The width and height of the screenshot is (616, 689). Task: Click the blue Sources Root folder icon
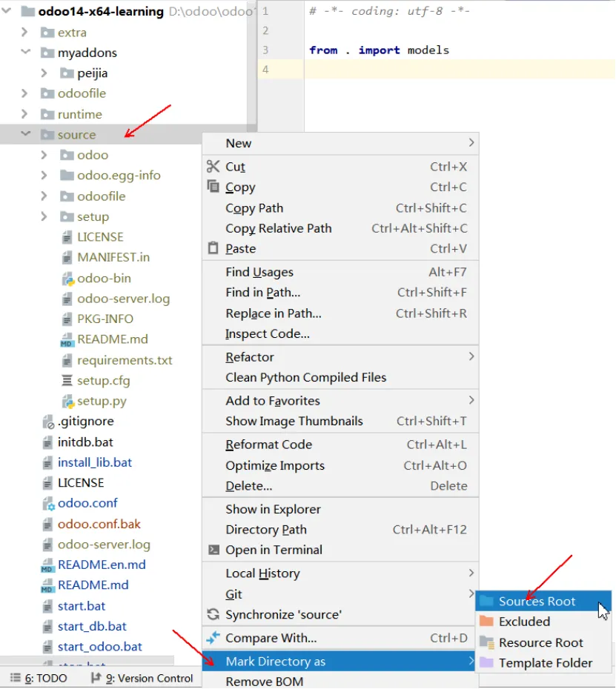click(x=486, y=601)
